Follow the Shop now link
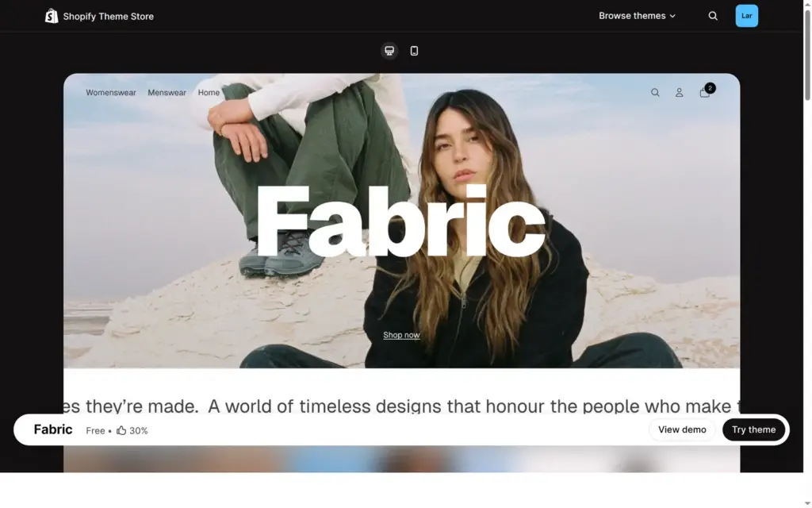812x508 pixels. tap(401, 336)
